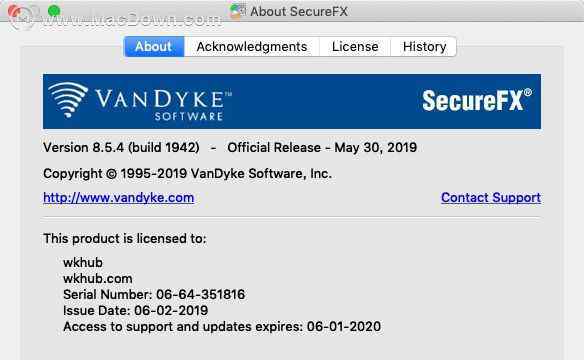Click the 'This product is licensed to' label
584x360 pixels.
click(x=125, y=238)
